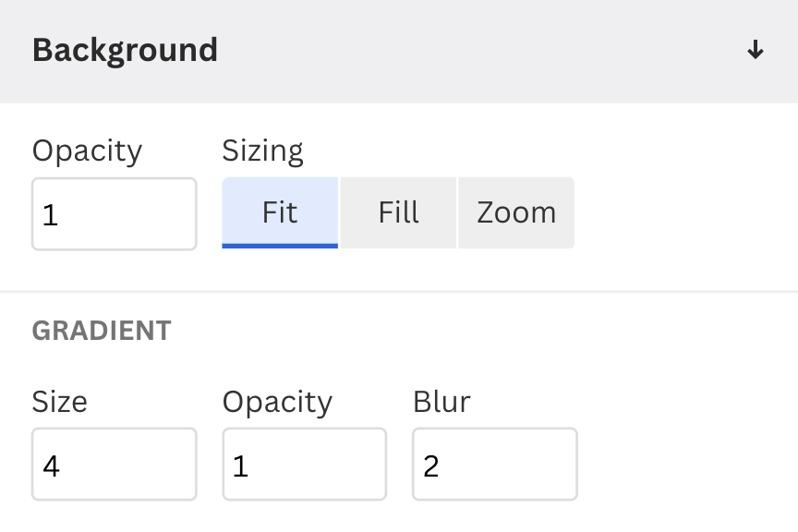Viewport: 798px width, 532px height.
Task: Click the Blur label text
Action: coord(441,402)
